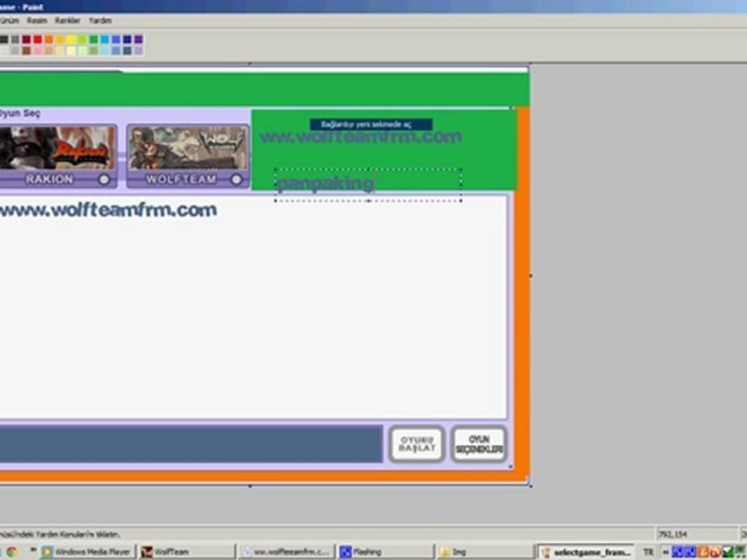Choose the dark red palette swatch
Screen dimensions: 747x560
[26, 39]
